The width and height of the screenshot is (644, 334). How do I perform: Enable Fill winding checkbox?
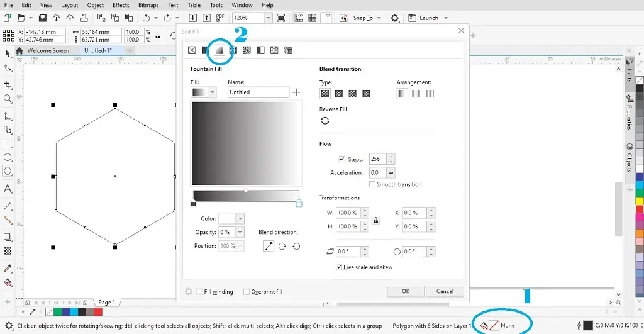[x=200, y=292]
